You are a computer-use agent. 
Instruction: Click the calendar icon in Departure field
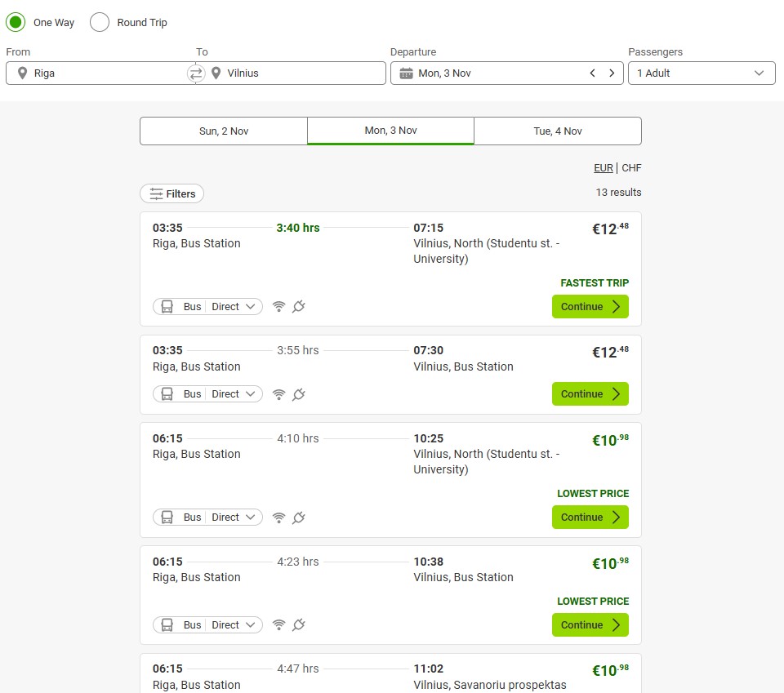click(406, 73)
